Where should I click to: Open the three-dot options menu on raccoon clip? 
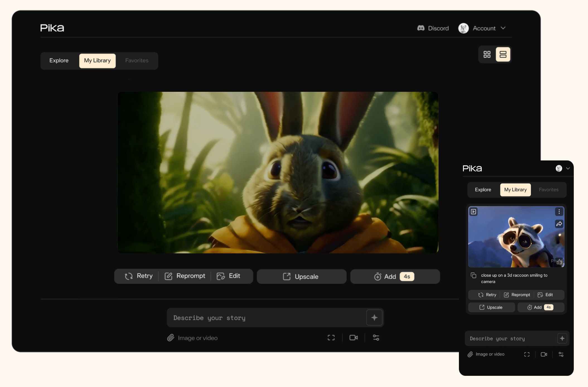[x=559, y=212]
